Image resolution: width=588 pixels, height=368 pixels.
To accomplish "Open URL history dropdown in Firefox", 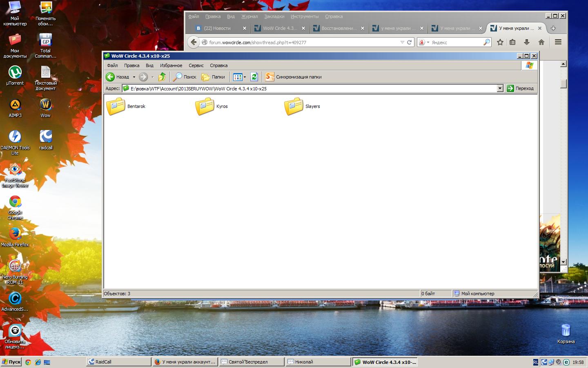I will 402,42.
